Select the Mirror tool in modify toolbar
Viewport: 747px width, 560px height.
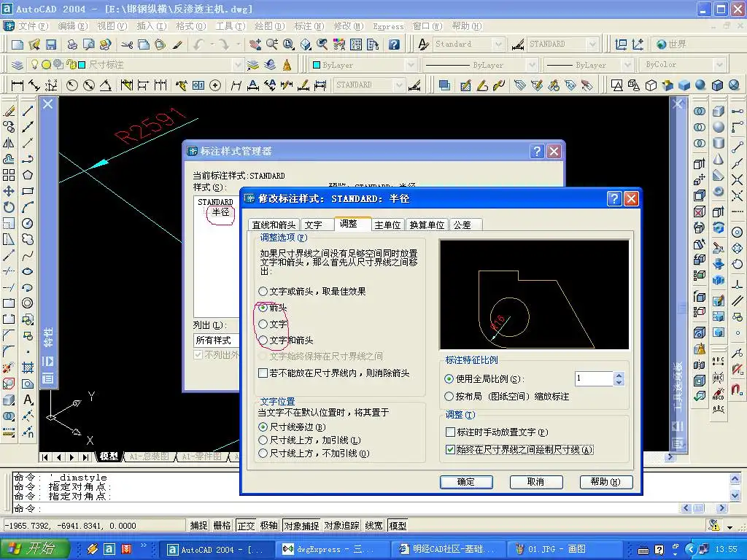click(x=9, y=143)
